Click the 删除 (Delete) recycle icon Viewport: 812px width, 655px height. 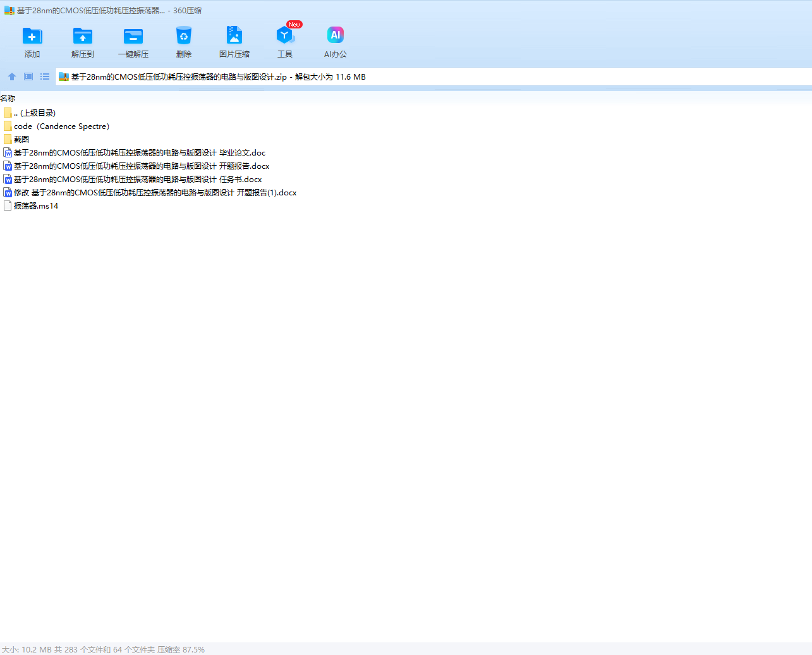click(184, 36)
